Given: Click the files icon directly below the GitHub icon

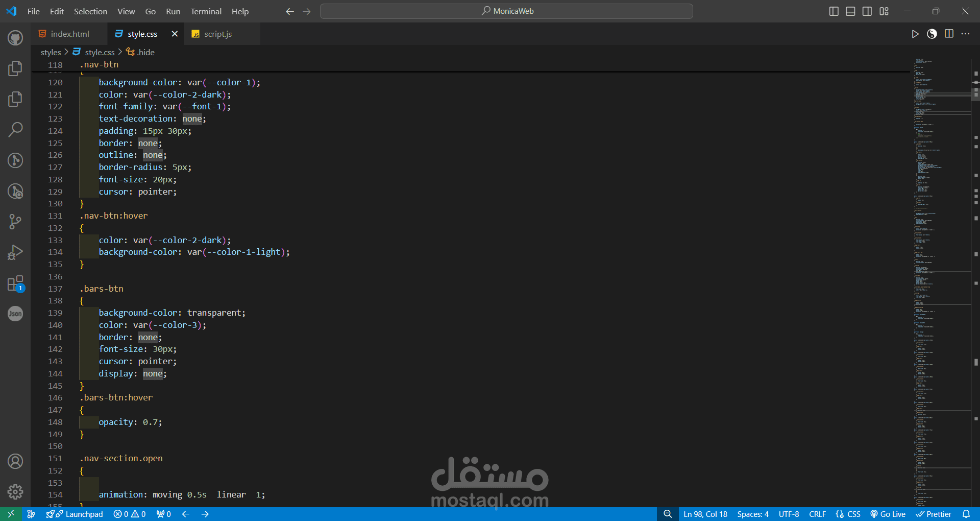Looking at the screenshot, I should pyautogui.click(x=15, y=68).
